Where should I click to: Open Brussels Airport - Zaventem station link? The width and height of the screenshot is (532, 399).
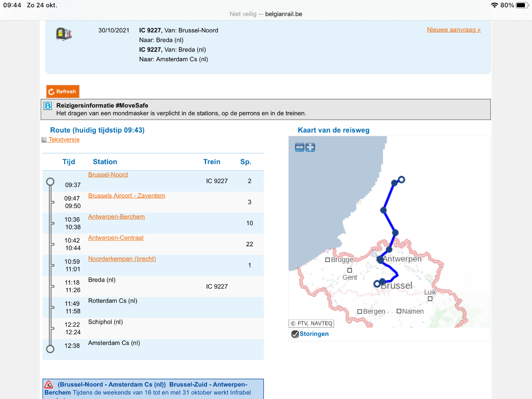tap(126, 196)
